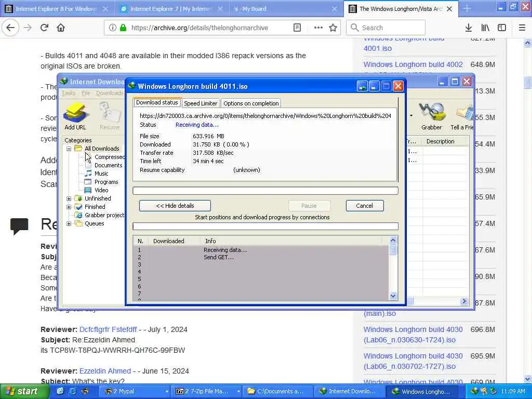This screenshot has width=532, height=399.
Task: Click IDM list horizontal scroll right arrow
Action: point(464,301)
